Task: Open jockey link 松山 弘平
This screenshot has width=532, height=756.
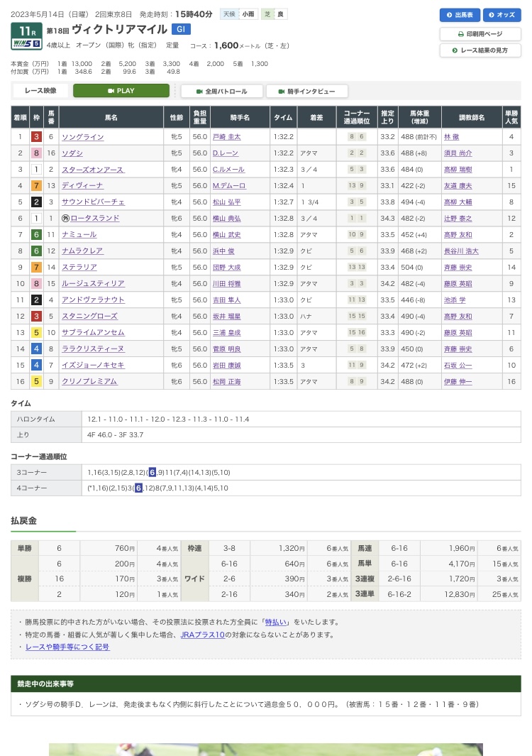Action: [x=227, y=202]
